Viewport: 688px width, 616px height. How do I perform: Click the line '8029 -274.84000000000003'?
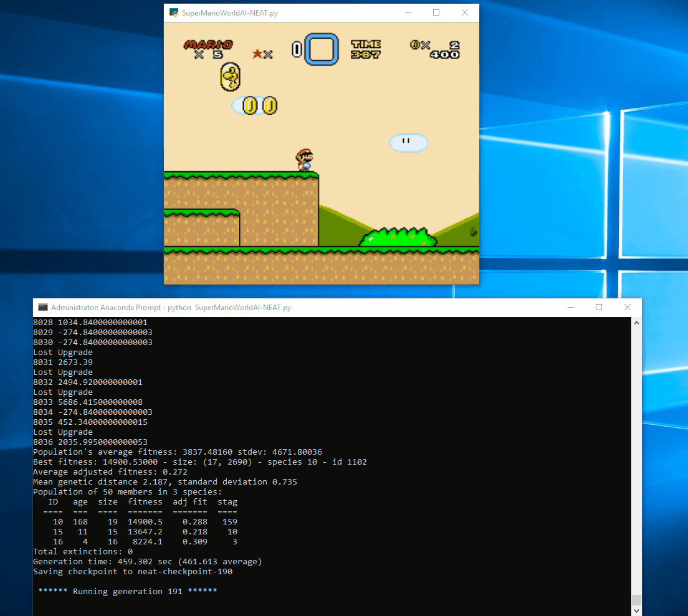93,333
